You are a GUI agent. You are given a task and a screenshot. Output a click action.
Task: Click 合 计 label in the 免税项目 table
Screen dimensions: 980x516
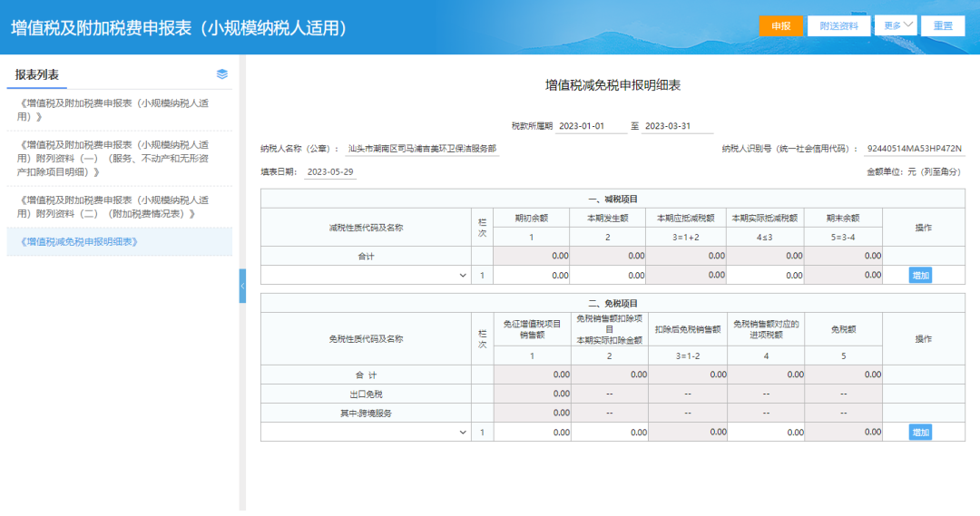(366, 375)
